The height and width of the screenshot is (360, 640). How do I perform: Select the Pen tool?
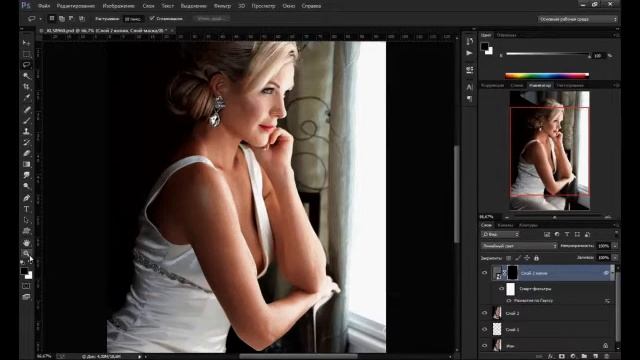point(27,198)
